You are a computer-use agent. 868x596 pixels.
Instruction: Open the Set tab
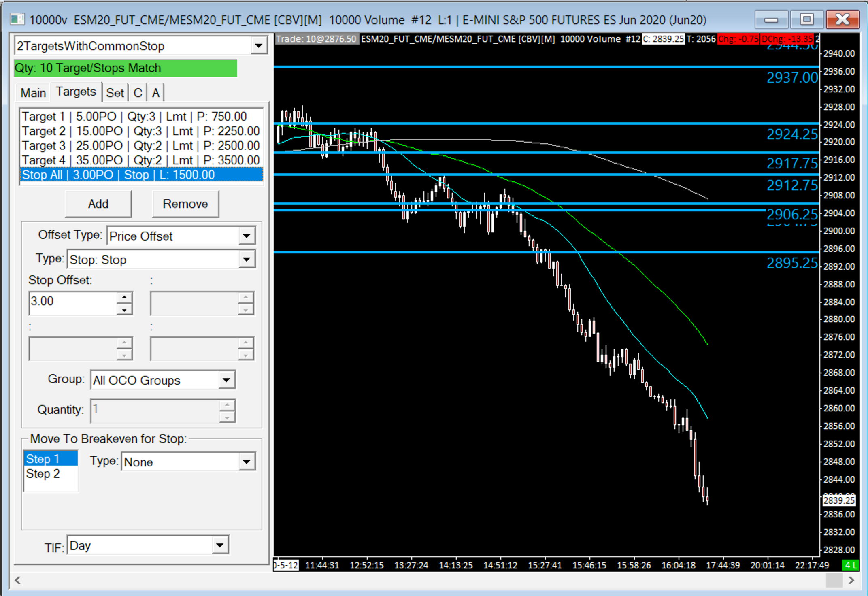pos(115,93)
